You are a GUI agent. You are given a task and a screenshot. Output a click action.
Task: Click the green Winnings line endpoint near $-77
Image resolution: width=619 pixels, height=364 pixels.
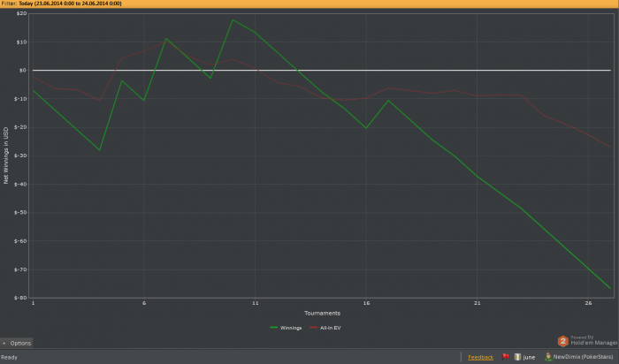click(610, 288)
